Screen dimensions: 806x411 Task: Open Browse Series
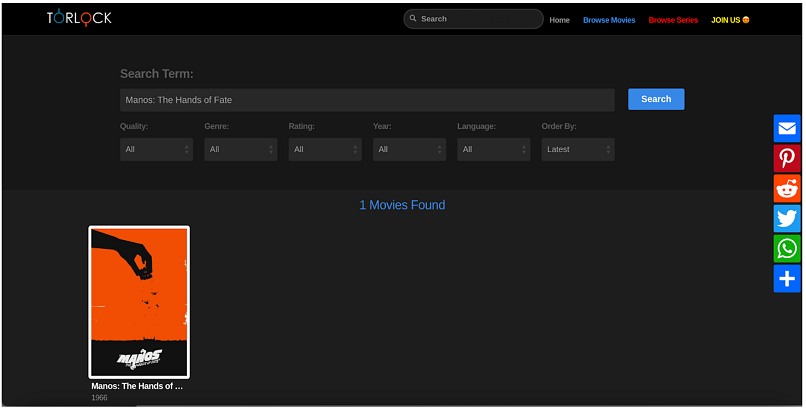point(673,20)
